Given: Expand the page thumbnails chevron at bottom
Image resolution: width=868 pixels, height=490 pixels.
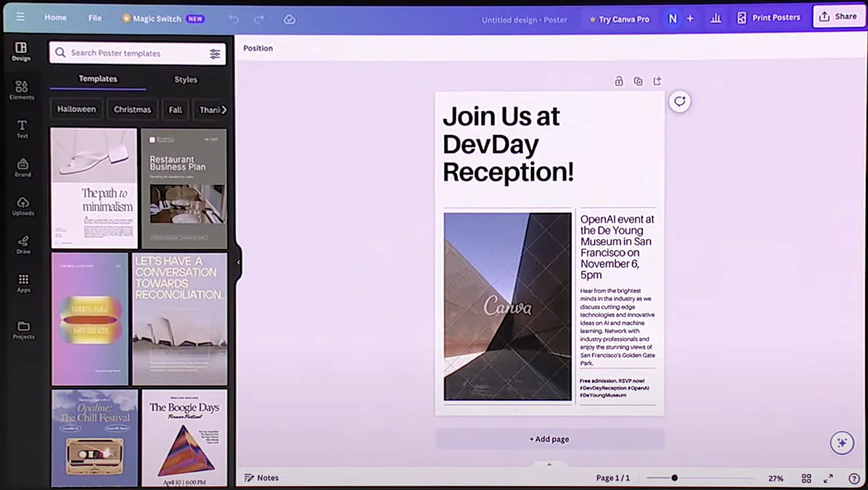Looking at the screenshot, I should tap(549, 464).
